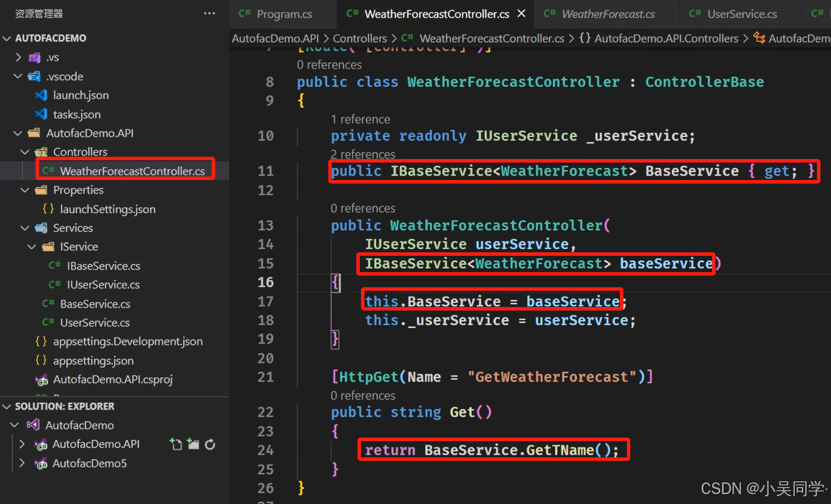
Task: Close the WeatherForecastController.cs tab
Action: [521, 13]
